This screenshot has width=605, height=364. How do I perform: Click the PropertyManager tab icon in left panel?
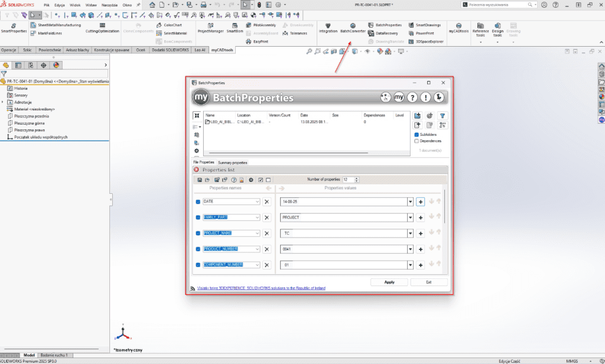point(18,65)
